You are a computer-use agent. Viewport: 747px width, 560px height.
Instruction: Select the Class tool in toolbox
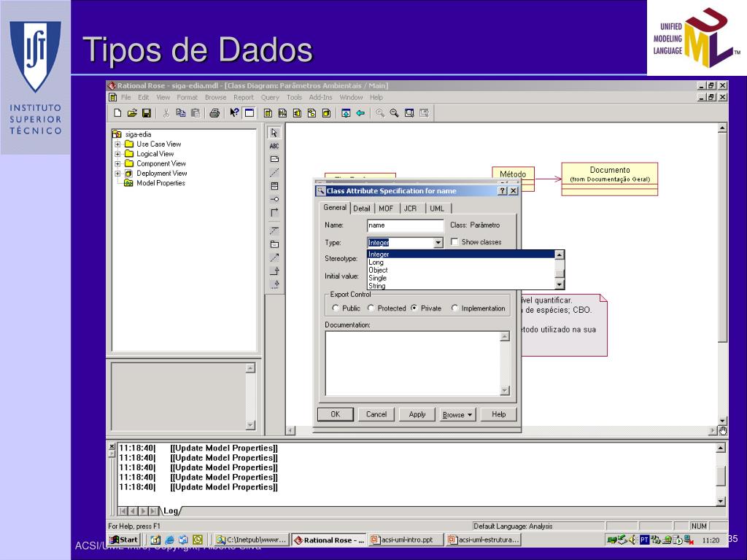(274, 186)
